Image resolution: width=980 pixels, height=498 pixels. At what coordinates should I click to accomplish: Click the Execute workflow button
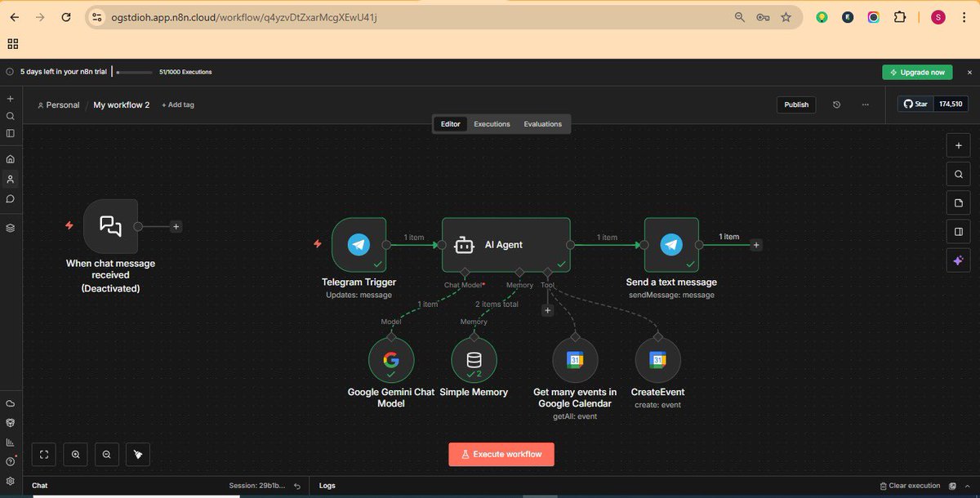click(501, 454)
